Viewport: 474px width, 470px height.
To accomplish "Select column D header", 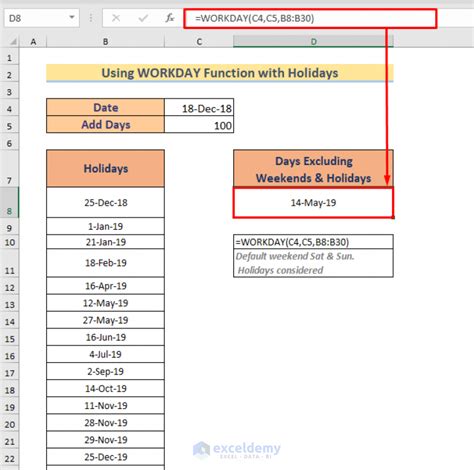I will 313,42.
